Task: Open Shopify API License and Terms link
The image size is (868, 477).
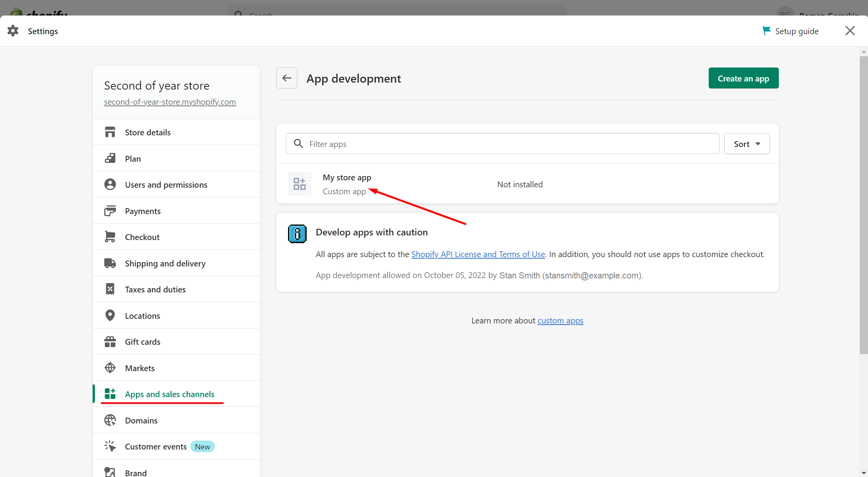Action: (x=478, y=254)
